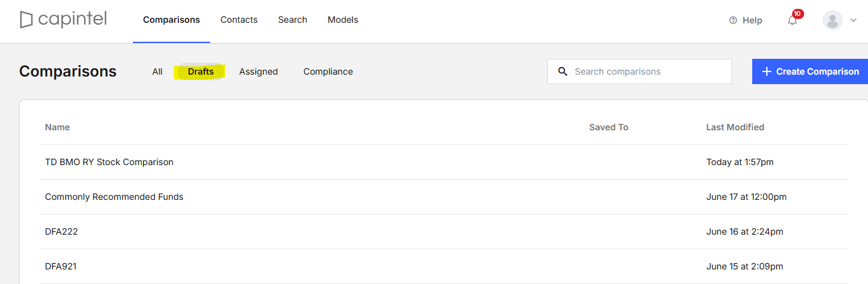Open the Contacts menu item

pyautogui.click(x=239, y=20)
